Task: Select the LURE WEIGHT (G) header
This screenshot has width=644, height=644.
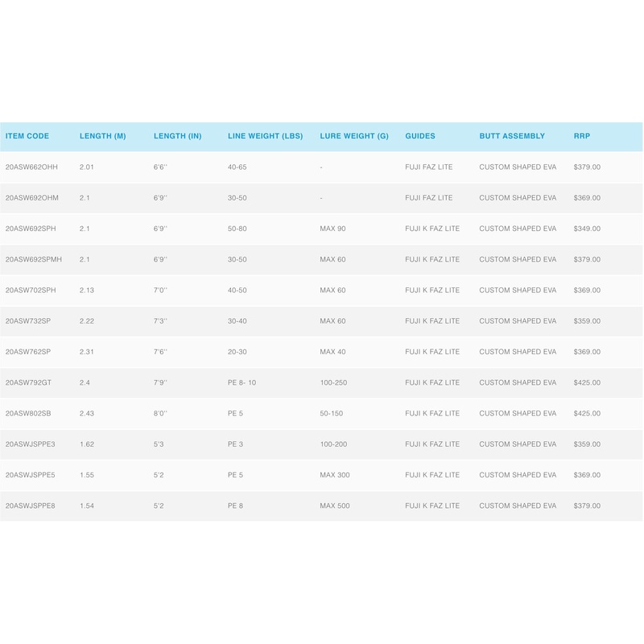Action: point(353,136)
